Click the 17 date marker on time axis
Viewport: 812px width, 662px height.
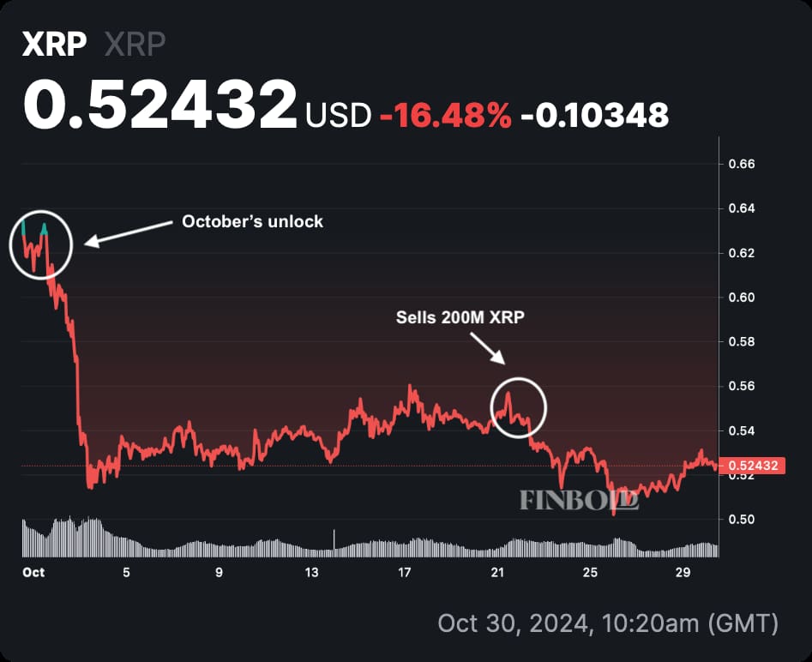click(405, 572)
